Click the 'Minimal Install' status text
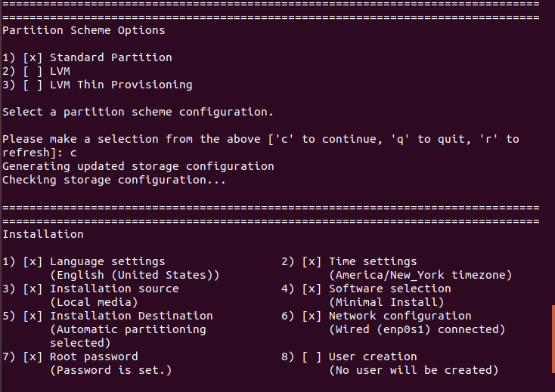Image resolution: width=555 pixels, height=392 pixels. [386, 302]
